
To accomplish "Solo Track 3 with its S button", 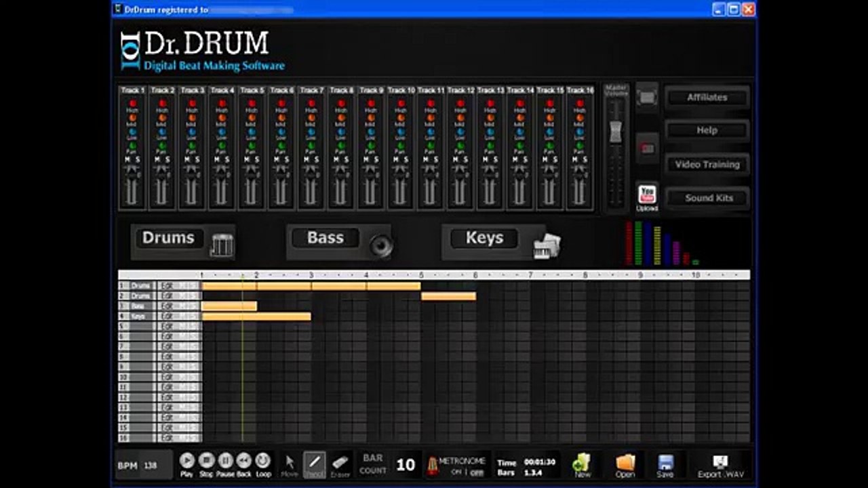I will coord(197,160).
